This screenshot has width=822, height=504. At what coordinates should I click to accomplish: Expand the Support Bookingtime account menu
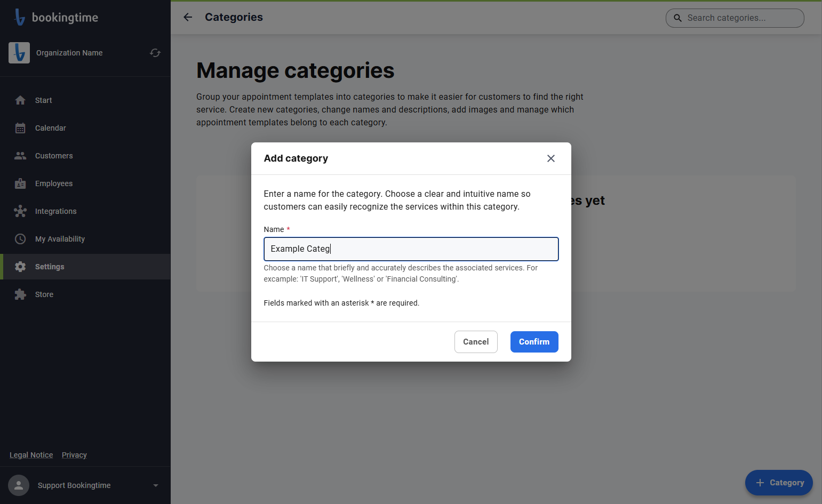click(x=156, y=485)
